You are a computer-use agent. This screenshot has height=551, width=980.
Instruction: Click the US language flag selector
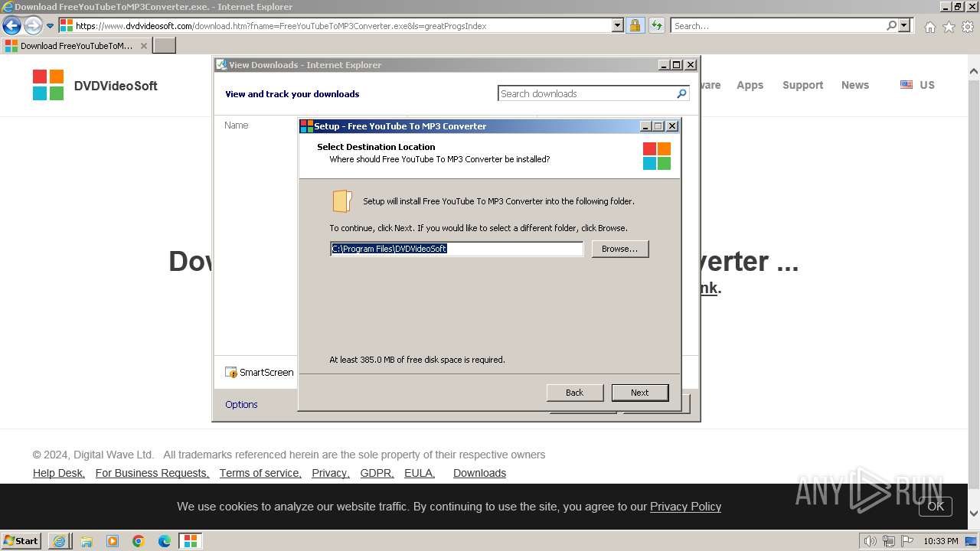tap(917, 85)
